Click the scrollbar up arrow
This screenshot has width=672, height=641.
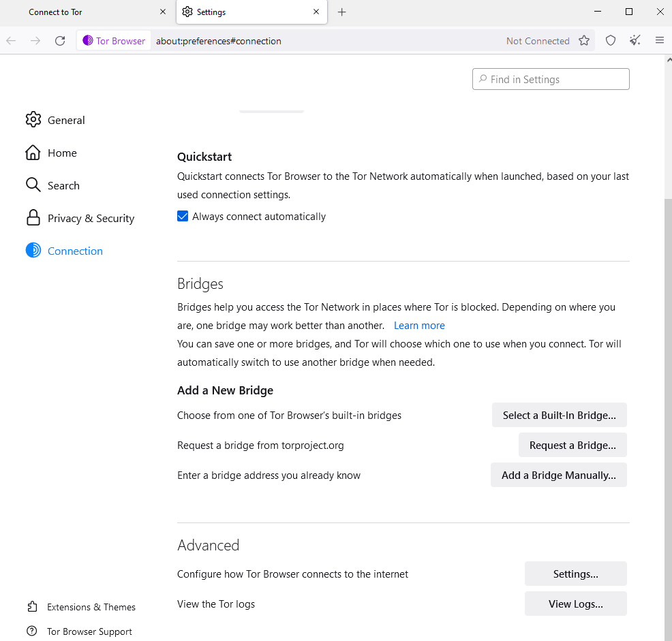click(669, 61)
